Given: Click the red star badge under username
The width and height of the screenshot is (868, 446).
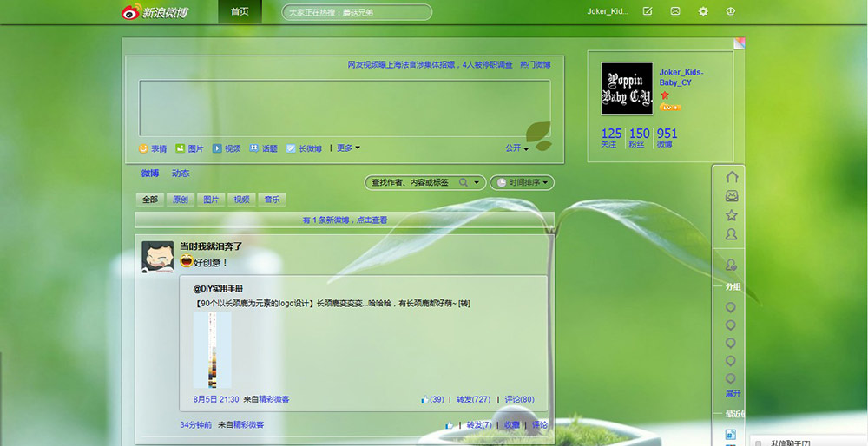Looking at the screenshot, I should pyautogui.click(x=665, y=95).
